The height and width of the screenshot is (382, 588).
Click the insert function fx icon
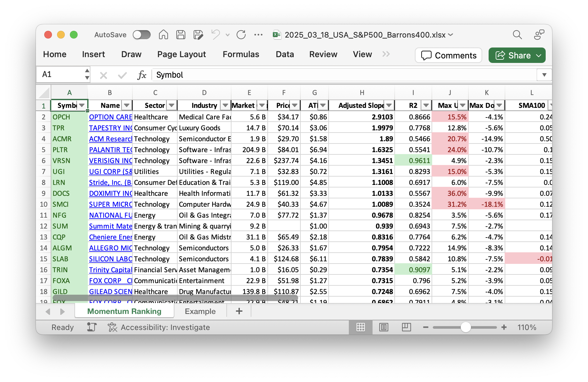click(x=141, y=75)
